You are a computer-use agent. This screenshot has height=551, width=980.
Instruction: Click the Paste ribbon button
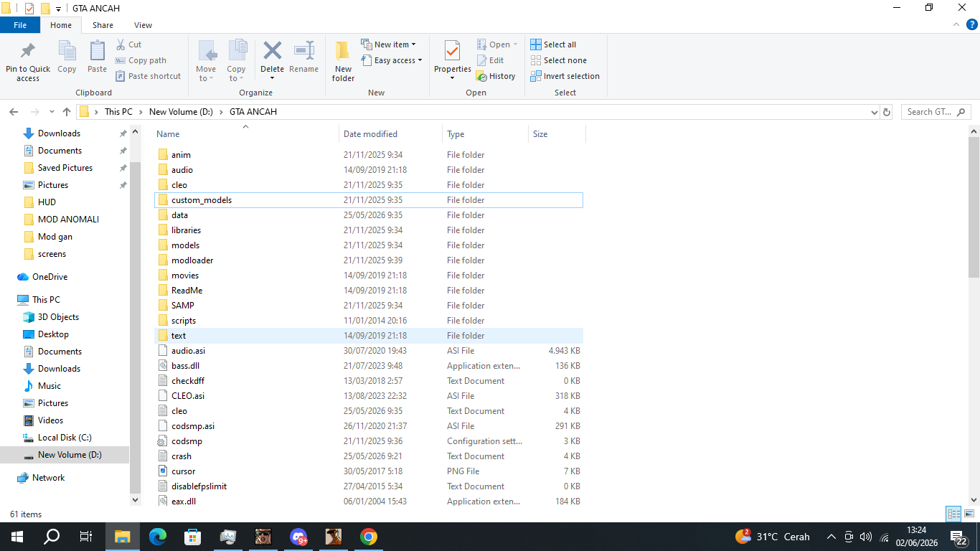coord(97,57)
